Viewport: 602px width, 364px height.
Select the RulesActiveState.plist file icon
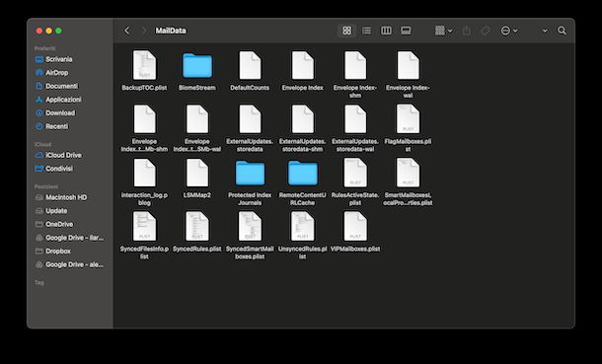pyautogui.click(x=355, y=173)
